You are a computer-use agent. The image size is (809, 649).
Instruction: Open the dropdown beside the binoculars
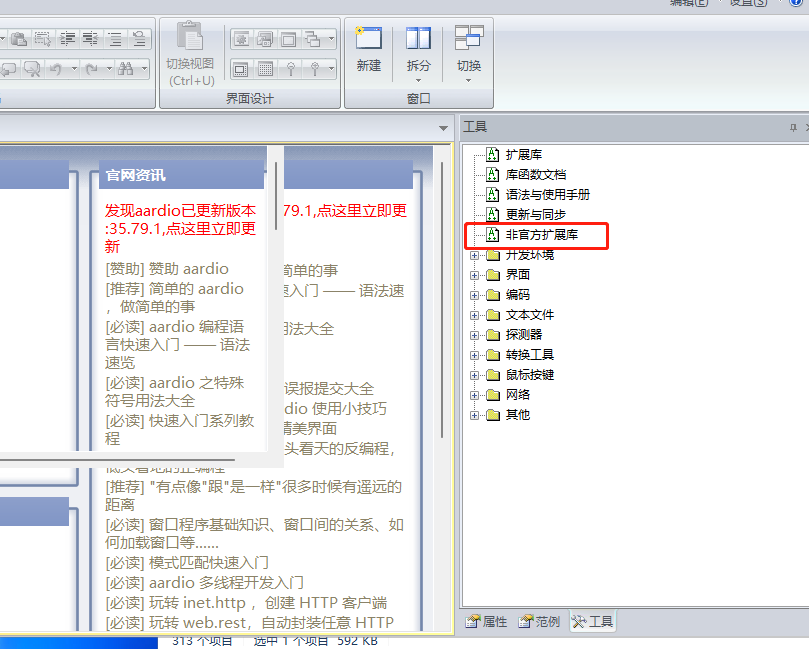[x=144, y=69]
